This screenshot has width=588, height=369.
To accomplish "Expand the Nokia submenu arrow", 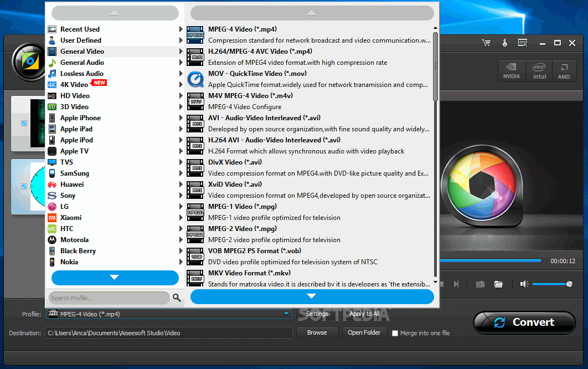I will 180,262.
